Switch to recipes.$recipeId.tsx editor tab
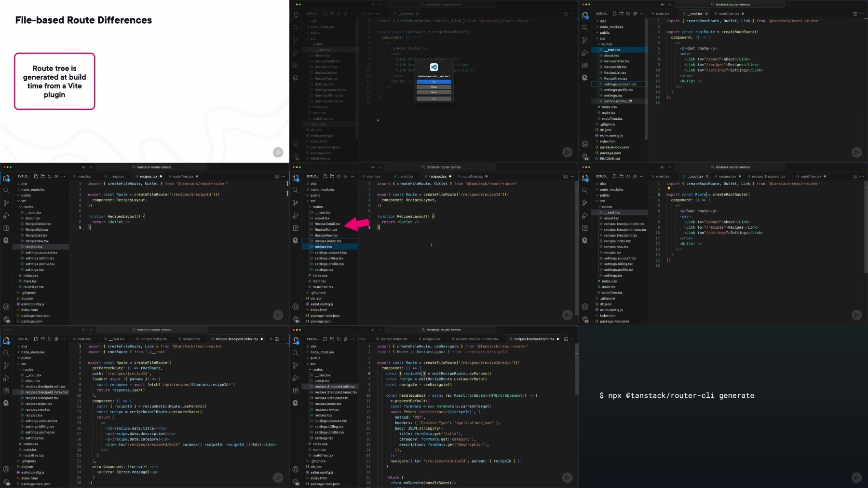 [x=768, y=176]
